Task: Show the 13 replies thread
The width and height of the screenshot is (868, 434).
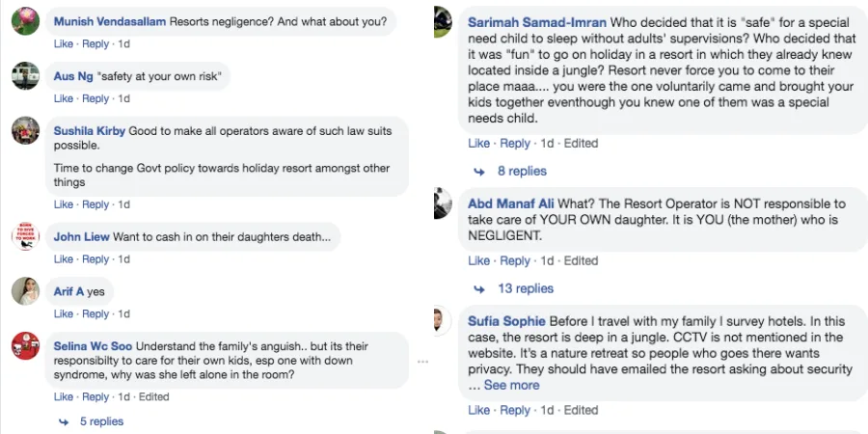Action: click(x=525, y=288)
